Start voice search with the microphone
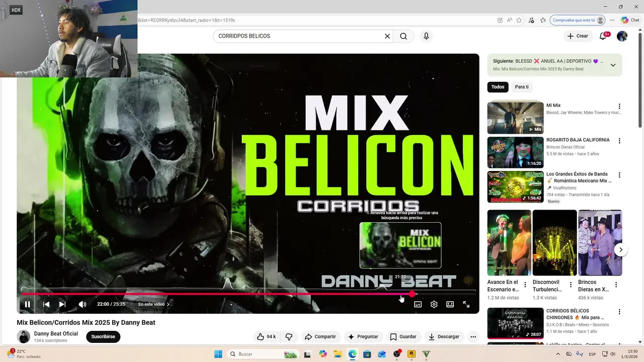Image resolution: width=644 pixels, height=362 pixels. click(x=426, y=36)
